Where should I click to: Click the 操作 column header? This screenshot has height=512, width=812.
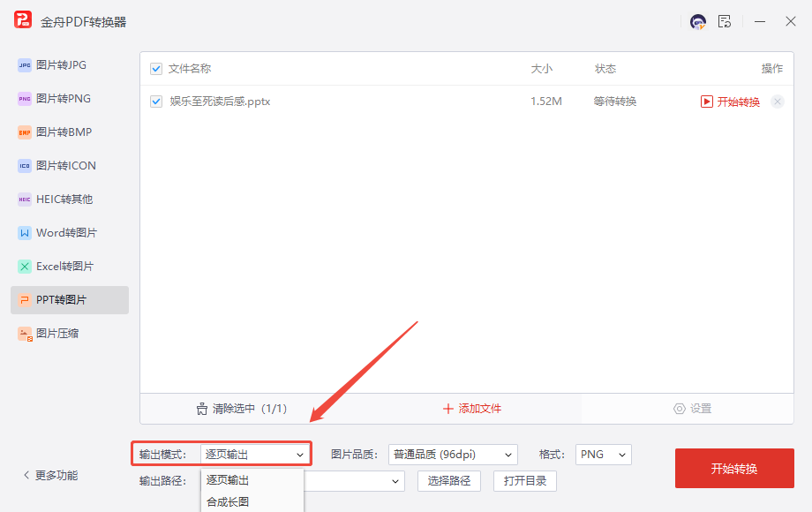pos(771,69)
